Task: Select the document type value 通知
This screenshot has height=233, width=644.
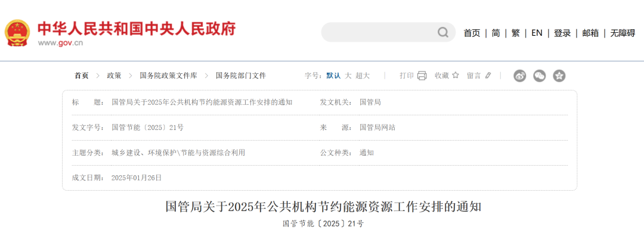Action: 367,153
